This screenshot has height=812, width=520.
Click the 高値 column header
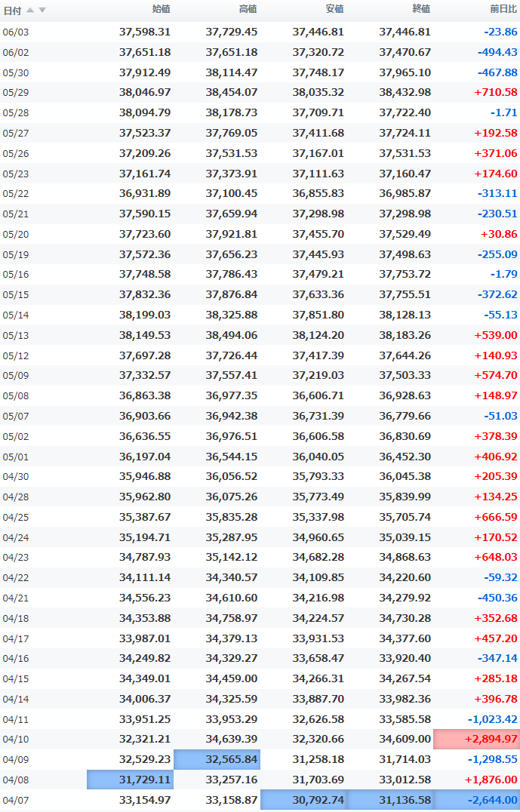pos(248,9)
